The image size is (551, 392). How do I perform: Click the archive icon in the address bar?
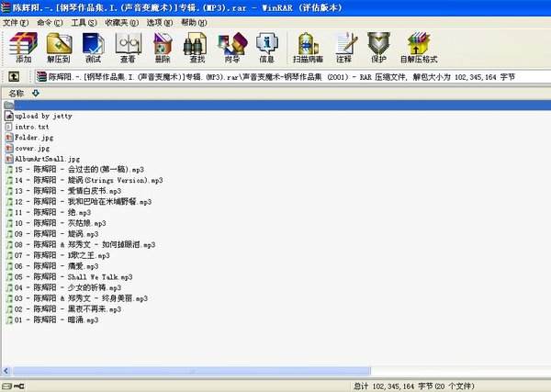point(41,76)
